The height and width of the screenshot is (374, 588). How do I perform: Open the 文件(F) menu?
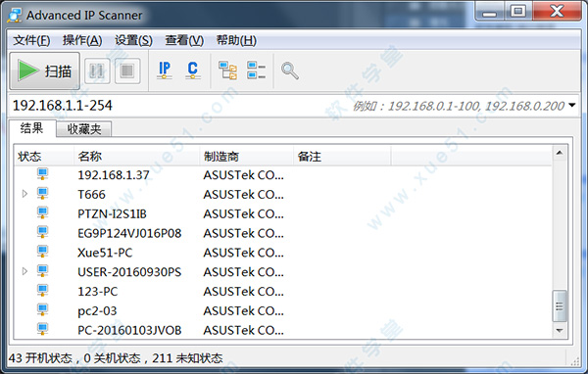(31, 40)
